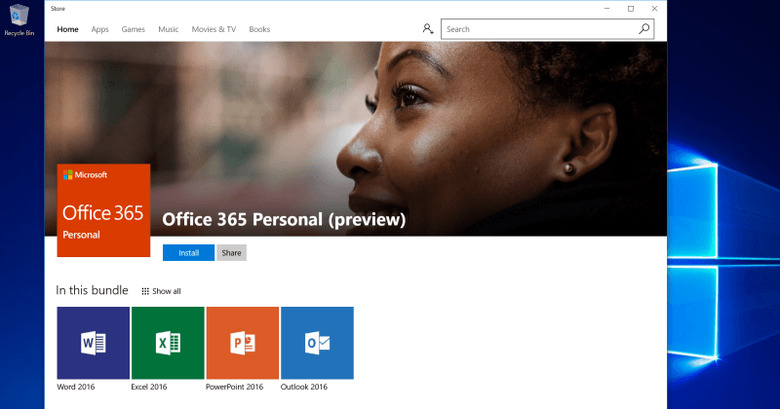This screenshot has height=409, width=780.
Task: Click the Outlook 2016 label
Action: [x=304, y=387]
